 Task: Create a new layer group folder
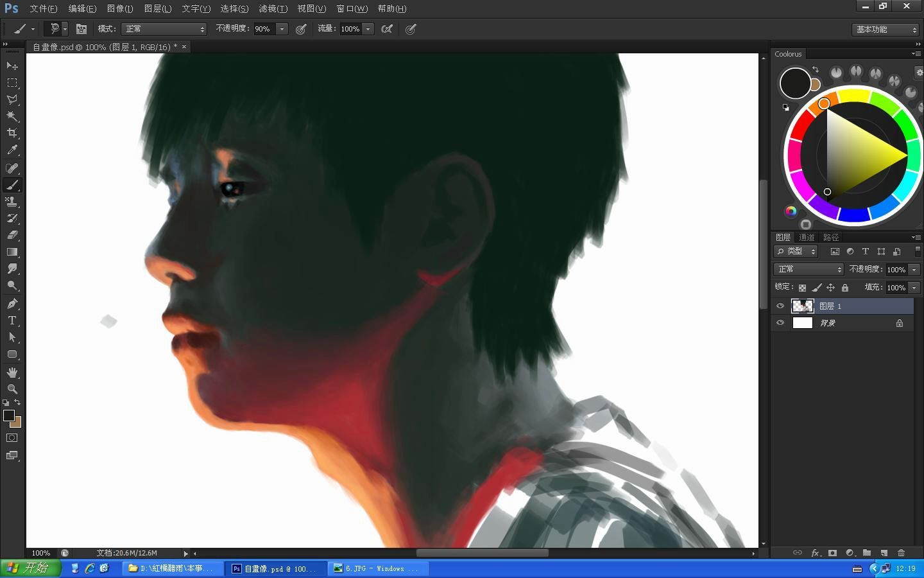coord(867,552)
